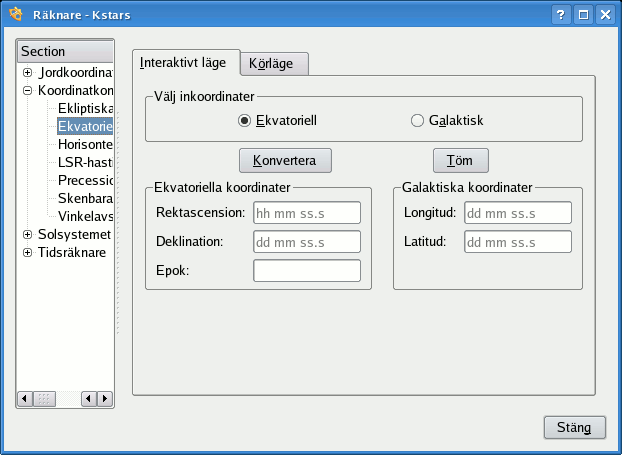Image resolution: width=622 pixels, height=455 pixels.
Task: Expand the Tidsräknare tree node
Action: coord(28,252)
